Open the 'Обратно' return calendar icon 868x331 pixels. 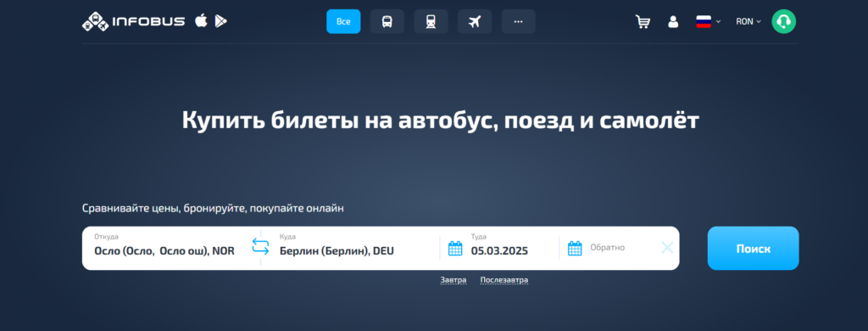coord(576,249)
